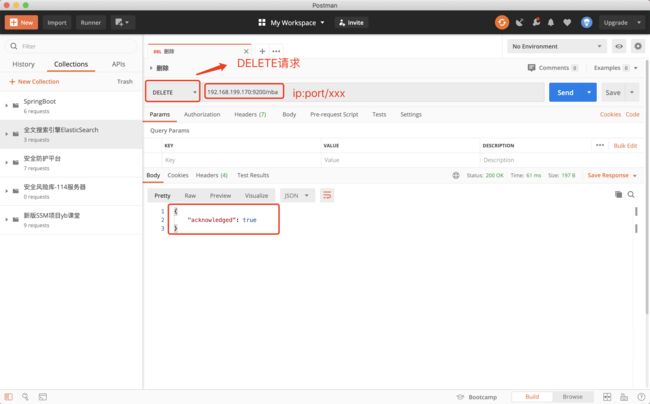The width and height of the screenshot is (650, 404).
Task: Expand the 新版SSM项目 collection
Action: [x=6, y=220]
